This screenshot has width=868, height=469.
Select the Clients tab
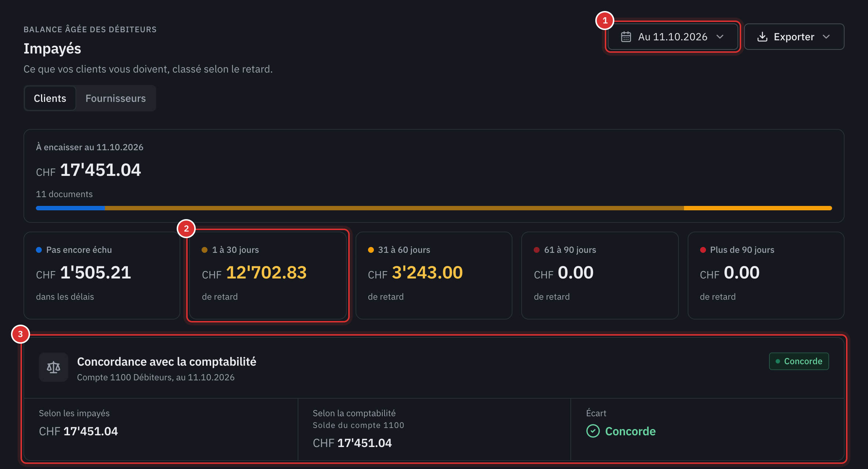[50, 98]
